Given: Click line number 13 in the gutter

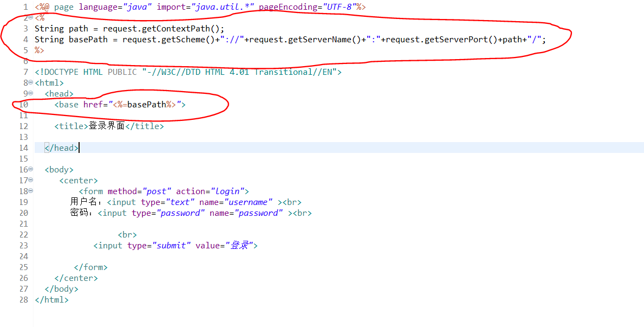Looking at the screenshot, I should click(x=23, y=137).
